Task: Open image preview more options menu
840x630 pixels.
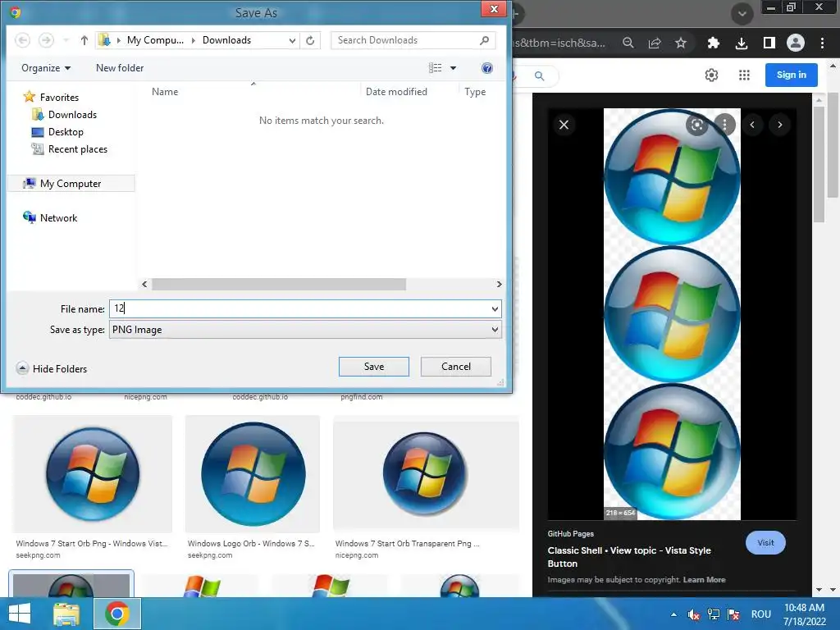Action: pyautogui.click(x=725, y=125)
